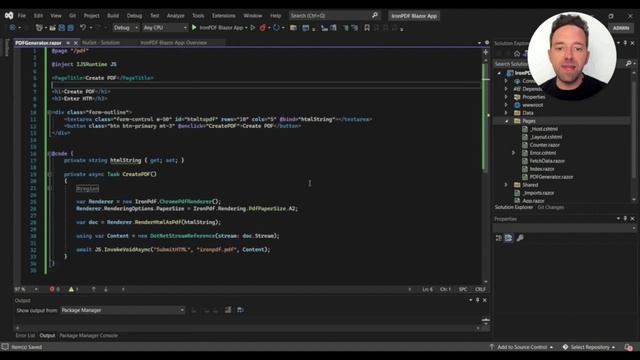Click Solution Explorer Home icon
Screen dimensions: 640x360
pyautogui.click(x=517, y=53)
